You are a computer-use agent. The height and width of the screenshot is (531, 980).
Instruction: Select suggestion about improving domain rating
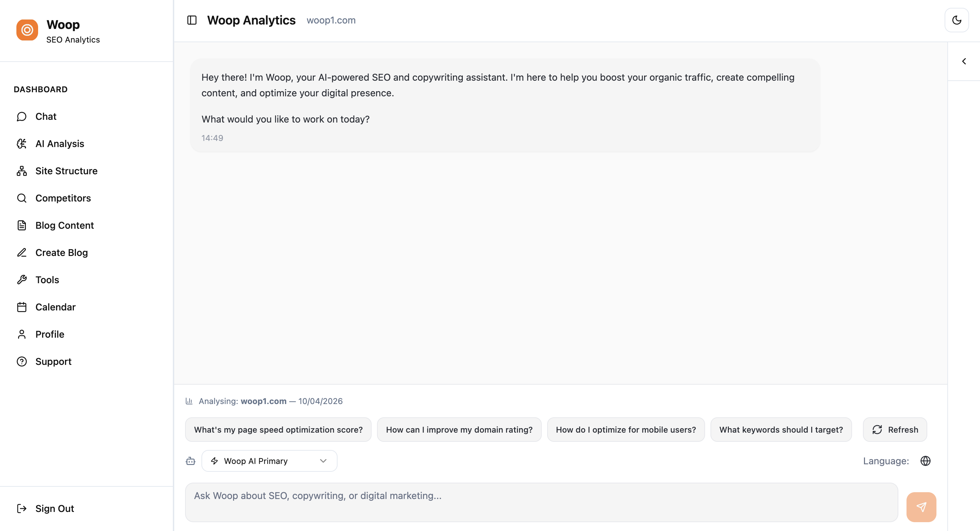click(459, 430)
